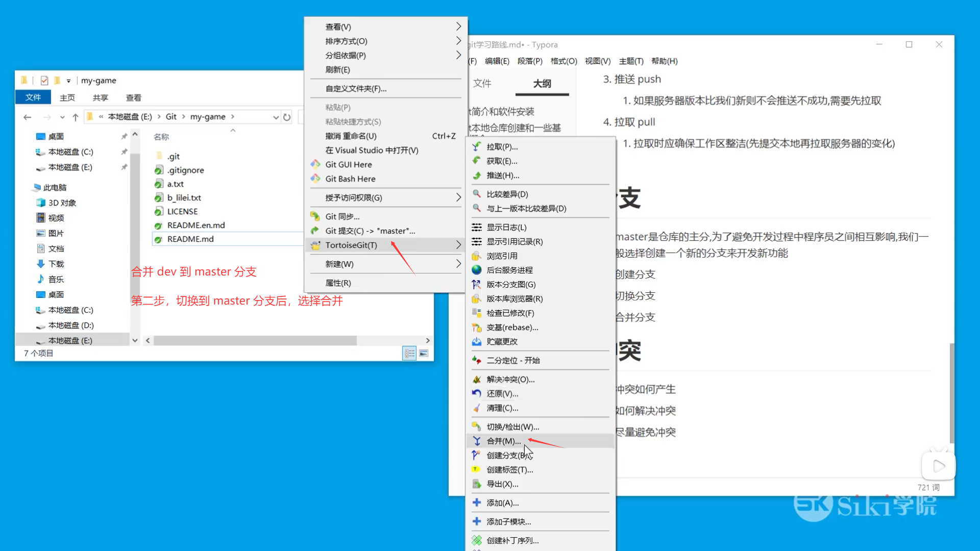The width and height of the screenshot is (980, 551).
Task: Open Git GUI Here
Action: tap(348, 164)
